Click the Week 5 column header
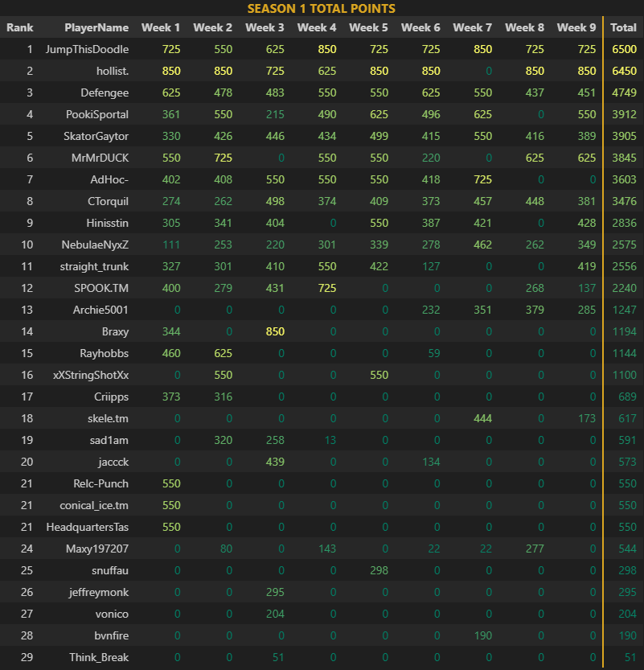644x670 pixels. tap(368, 27)
